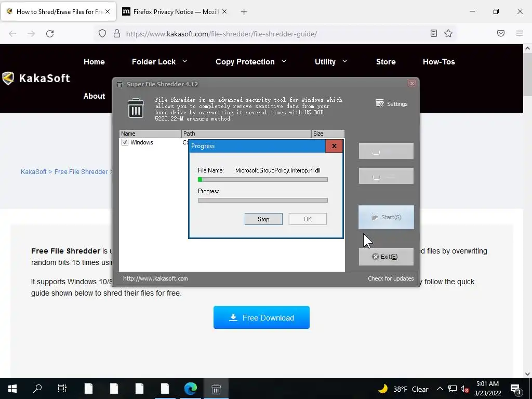Open the How-Tos page

point(438,62)
